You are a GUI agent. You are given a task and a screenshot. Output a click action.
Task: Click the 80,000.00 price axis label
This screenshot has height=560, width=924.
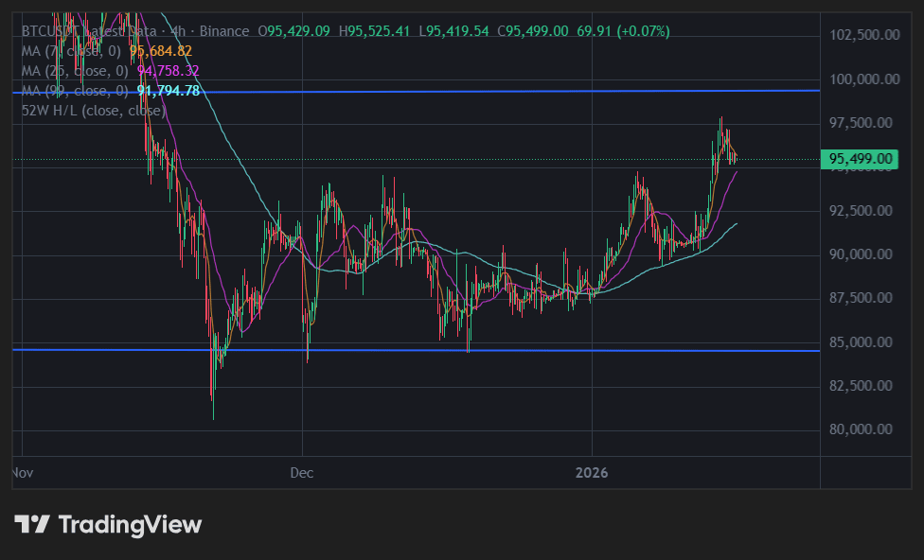(861, 429)
